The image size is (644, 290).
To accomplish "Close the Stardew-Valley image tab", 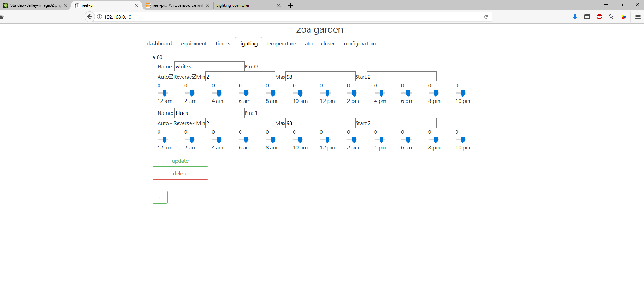I will [65, 5].
